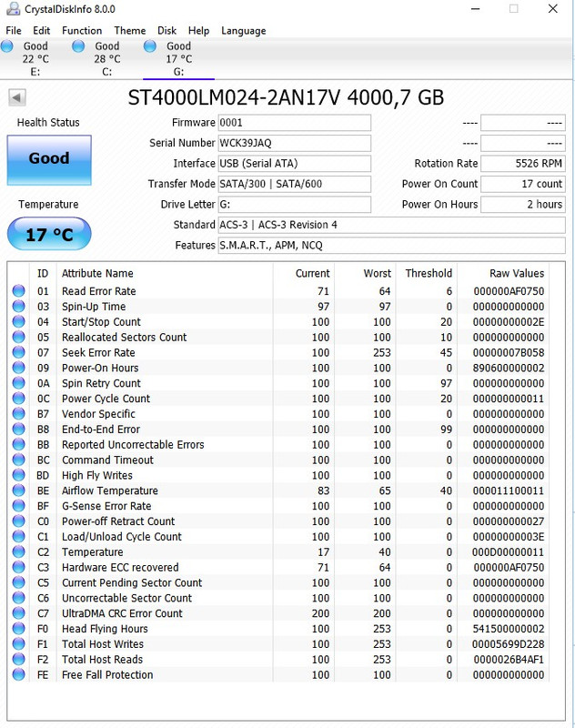
Task: Open the File menu
Action: point(14,31)
